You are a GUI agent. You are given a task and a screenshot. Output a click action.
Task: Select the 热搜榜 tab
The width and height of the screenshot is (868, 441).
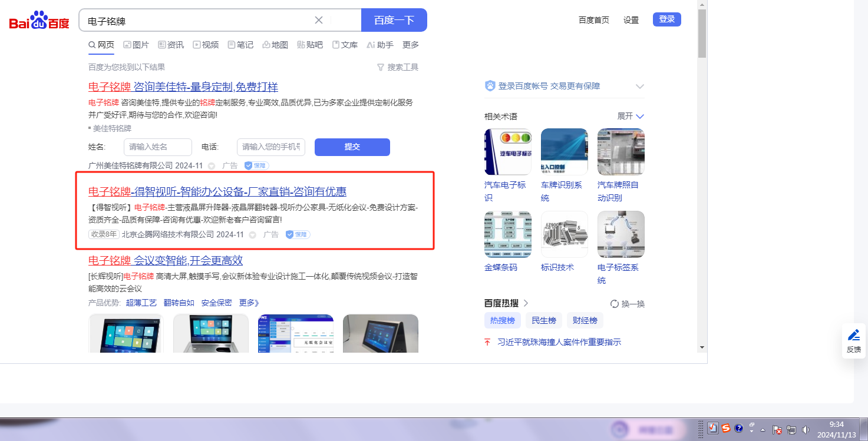(x=503, y=320)
